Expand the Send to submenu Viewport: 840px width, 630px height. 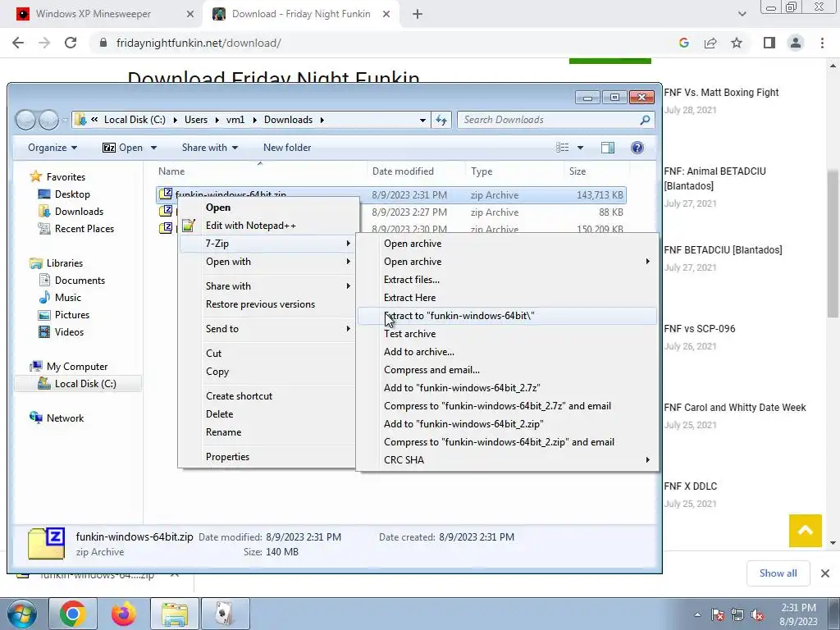[268, 329]
